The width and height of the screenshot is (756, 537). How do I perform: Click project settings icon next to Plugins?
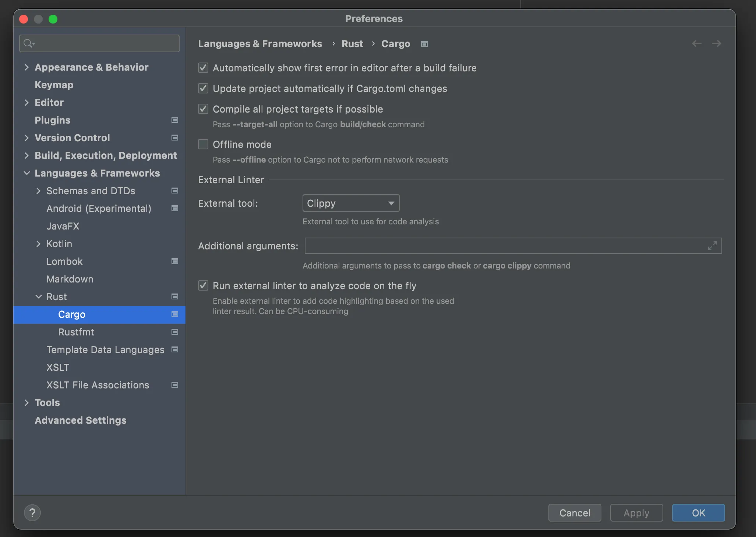(x=175, y=120)
